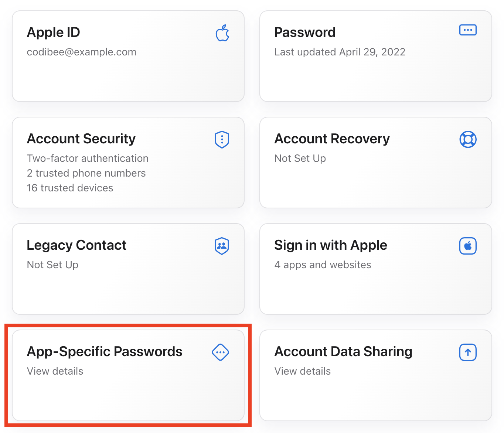The image size is (504, 433).
Task: Open the Password card title
Action: point(304,33)
